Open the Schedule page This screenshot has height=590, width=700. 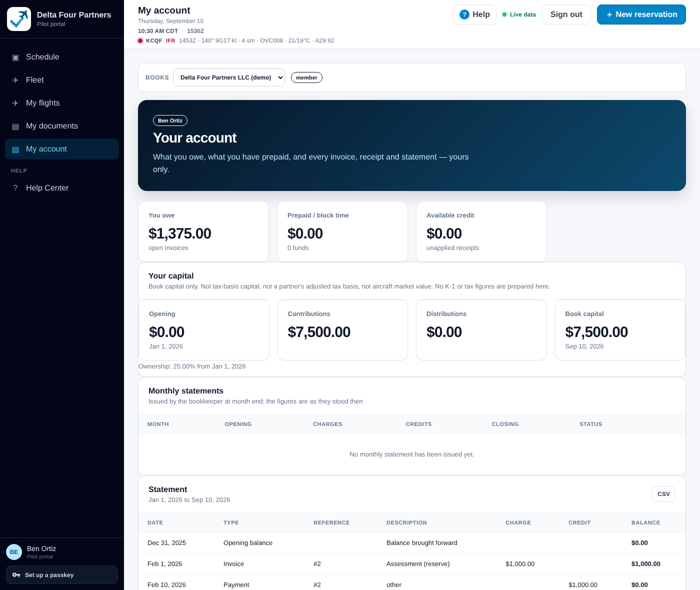point(62,57)
